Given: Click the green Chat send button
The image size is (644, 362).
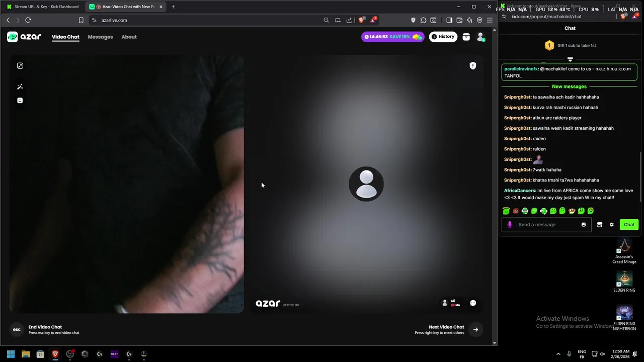Looking at the screenshot, I should (x=629, y=225).
